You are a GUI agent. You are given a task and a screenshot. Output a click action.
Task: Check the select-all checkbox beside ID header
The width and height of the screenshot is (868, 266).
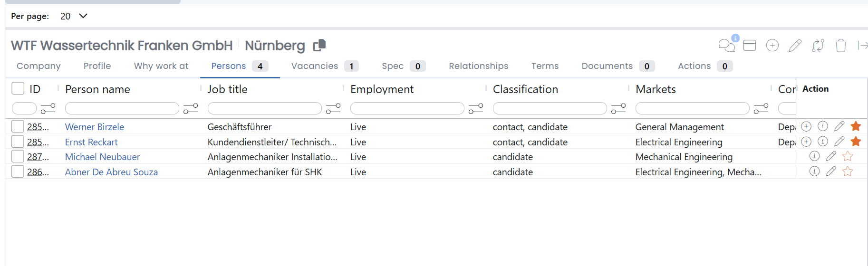click(18, 89)
